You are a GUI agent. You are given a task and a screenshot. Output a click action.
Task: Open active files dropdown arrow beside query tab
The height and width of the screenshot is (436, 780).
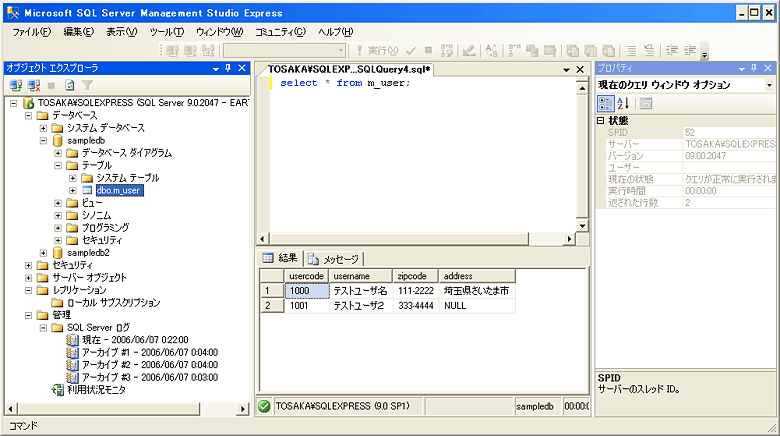[567, 70]
